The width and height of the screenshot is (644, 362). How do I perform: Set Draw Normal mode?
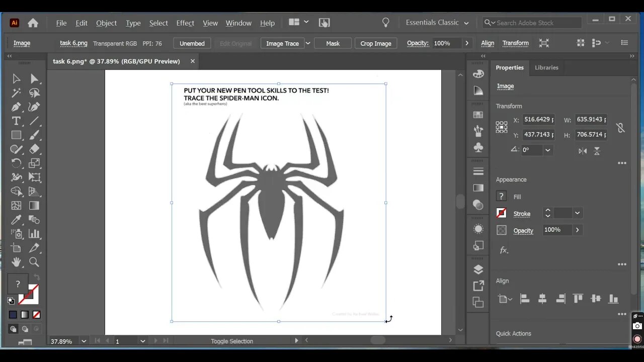13,329
